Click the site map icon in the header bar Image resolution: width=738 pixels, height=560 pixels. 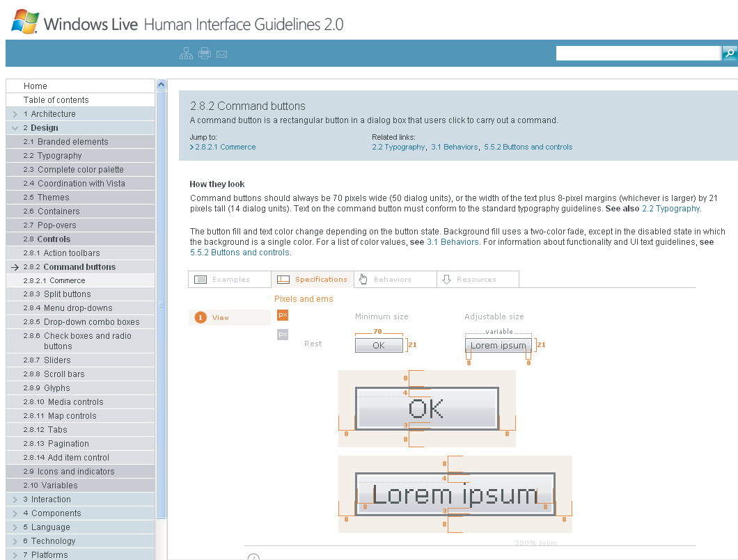click(186, 54)
